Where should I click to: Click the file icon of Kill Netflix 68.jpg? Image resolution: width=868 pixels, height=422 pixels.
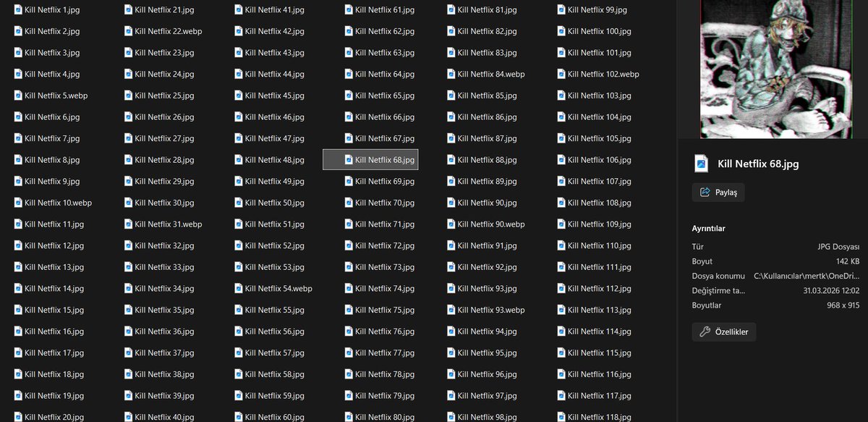[349, 160]
